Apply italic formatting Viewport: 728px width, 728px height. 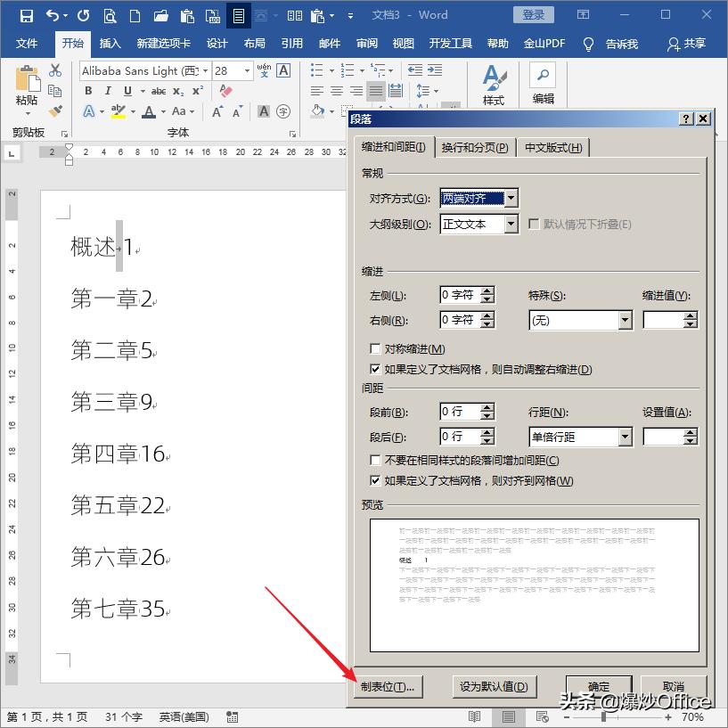[x=108, y=91]
